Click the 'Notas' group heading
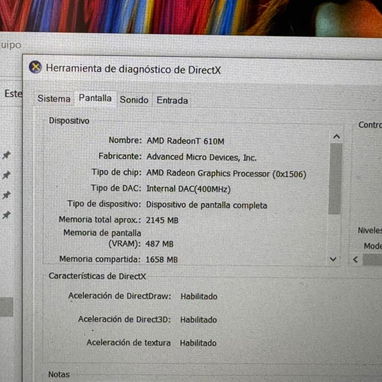Image resolution: width=382 pixels, height=382 pixels. point(59,374)
